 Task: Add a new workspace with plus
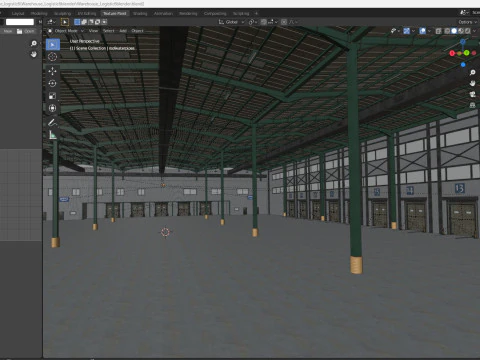[x=256, y=13]
